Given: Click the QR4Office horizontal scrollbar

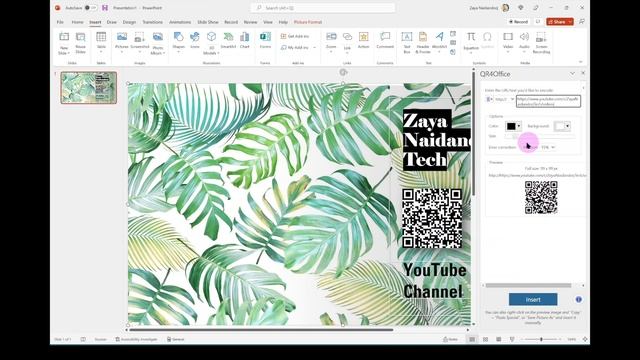Looking at the screenshot, I should point(528,286).
